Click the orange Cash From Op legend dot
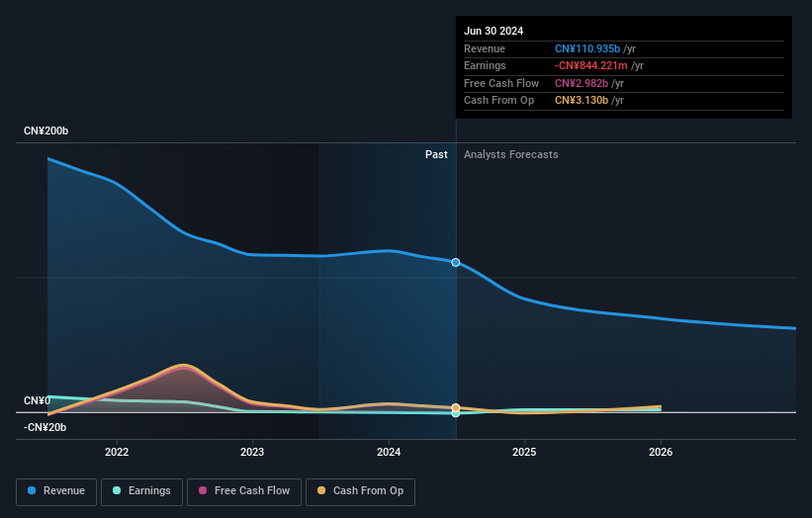The width and height of the screenshot is (812, 518). (321, 490)
